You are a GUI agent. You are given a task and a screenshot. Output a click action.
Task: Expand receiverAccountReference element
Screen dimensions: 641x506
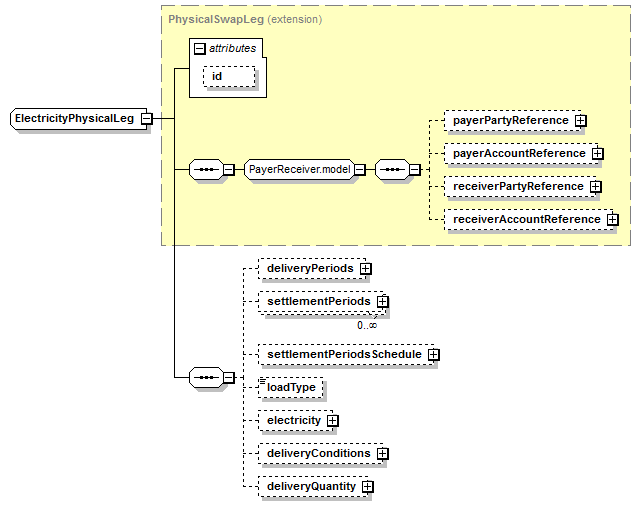point(612,219)
